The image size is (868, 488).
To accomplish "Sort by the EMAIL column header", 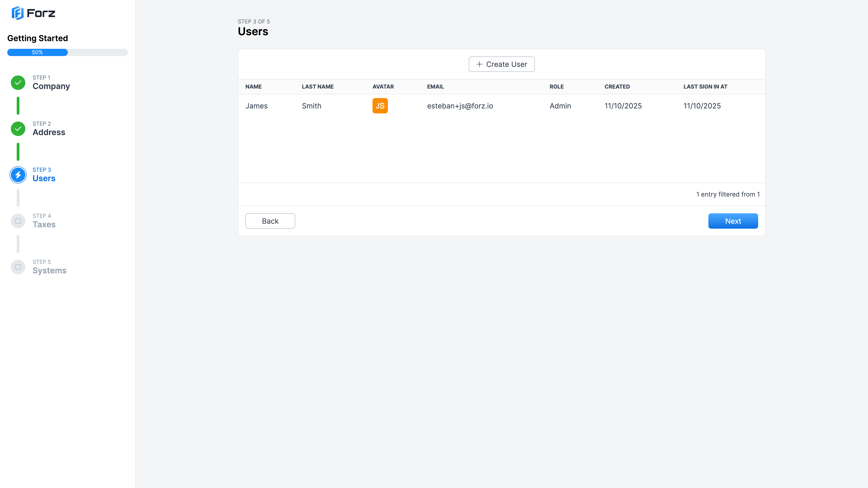I will pos(435,87).
